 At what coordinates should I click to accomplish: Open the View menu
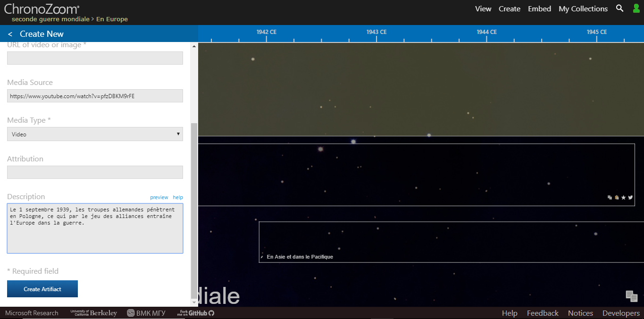483,8
